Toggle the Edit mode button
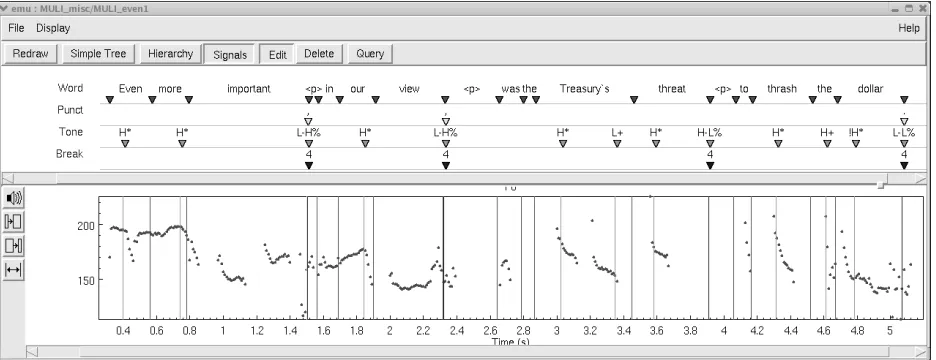Viewport: 936px width, 360px height. (x=278, y=54)
